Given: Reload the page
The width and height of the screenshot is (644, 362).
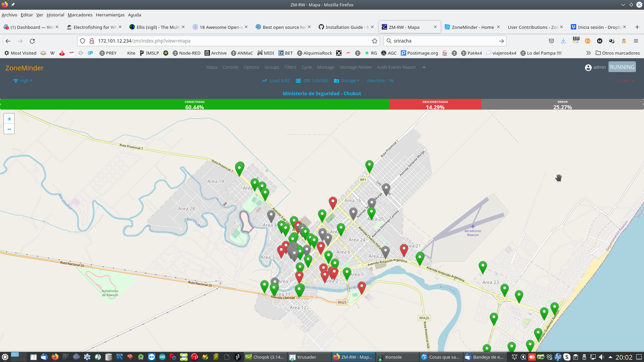Looking at the screenshot, I should (x=32, y=41).
